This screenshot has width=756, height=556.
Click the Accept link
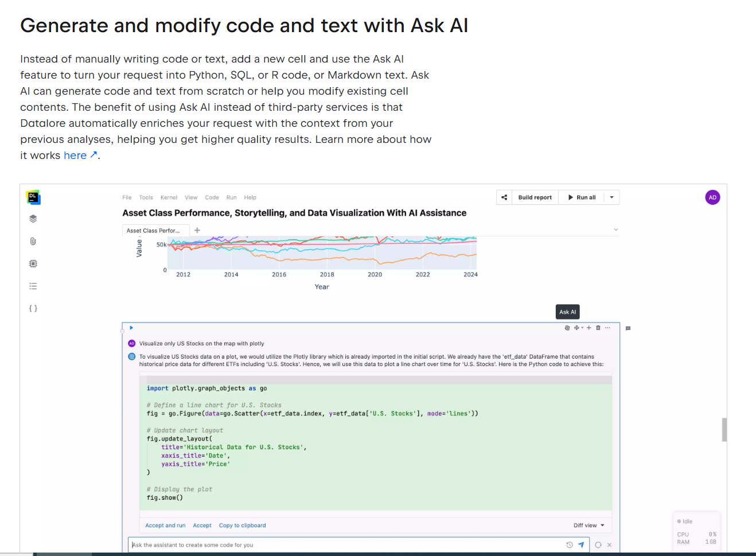point(202,525)
